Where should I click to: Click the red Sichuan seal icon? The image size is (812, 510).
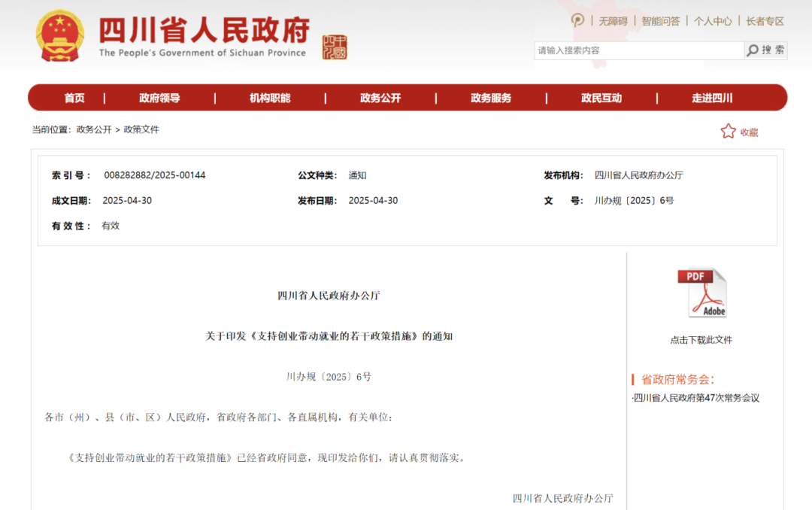[335, 47]
